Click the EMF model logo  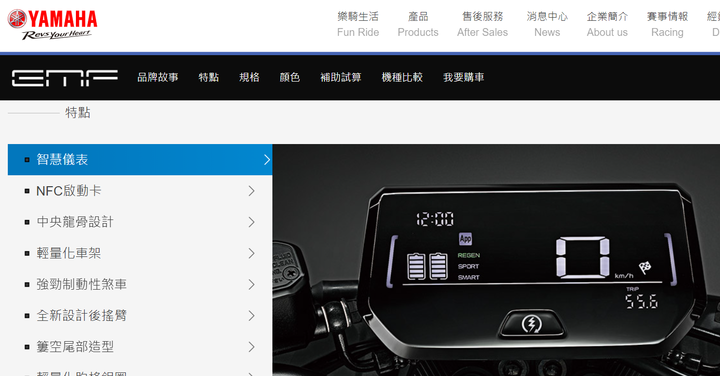click(x=65, y=78)
